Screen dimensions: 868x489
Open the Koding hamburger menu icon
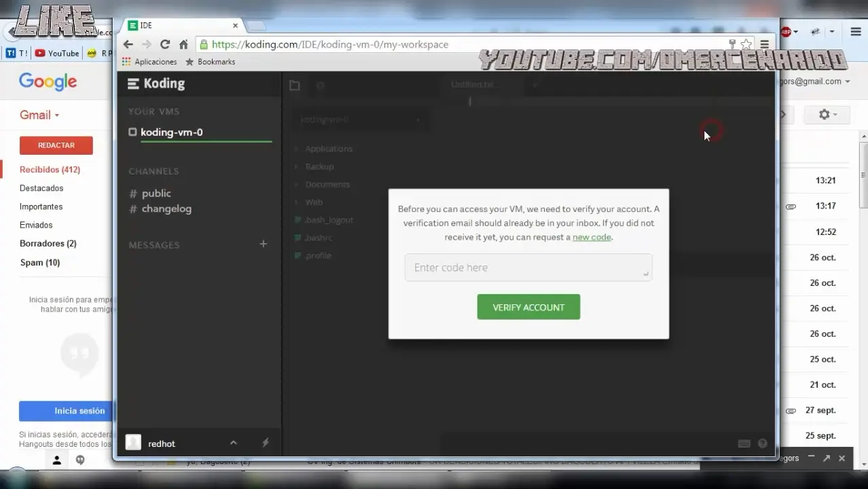(133, 84)
